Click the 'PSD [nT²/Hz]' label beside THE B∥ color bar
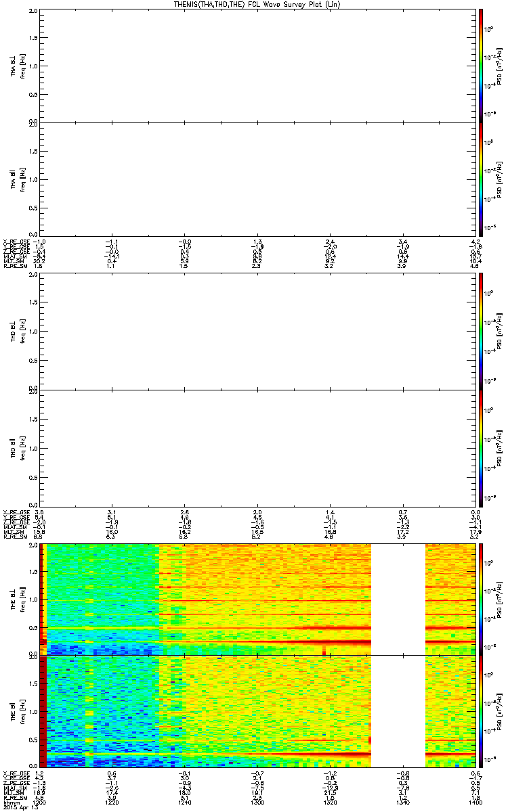 click(x=499, y=711)
